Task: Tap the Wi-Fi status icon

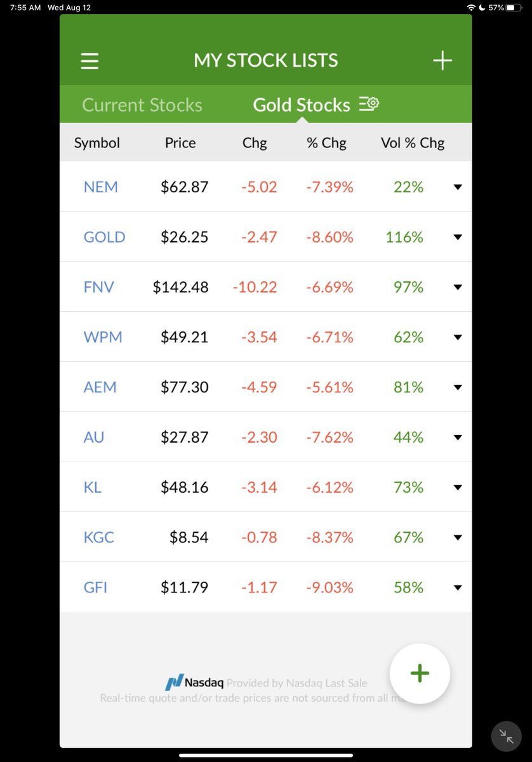Action: coord(471,8)
